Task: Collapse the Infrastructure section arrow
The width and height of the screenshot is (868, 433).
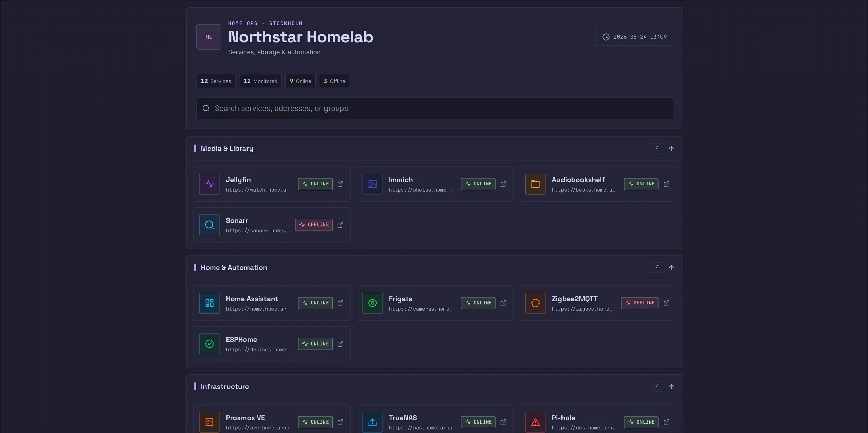Action: [671, 387]
